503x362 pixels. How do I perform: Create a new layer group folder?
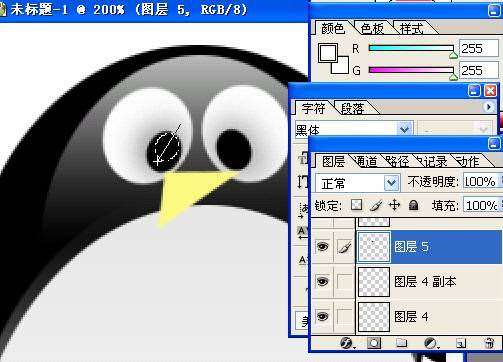(402, 343)
